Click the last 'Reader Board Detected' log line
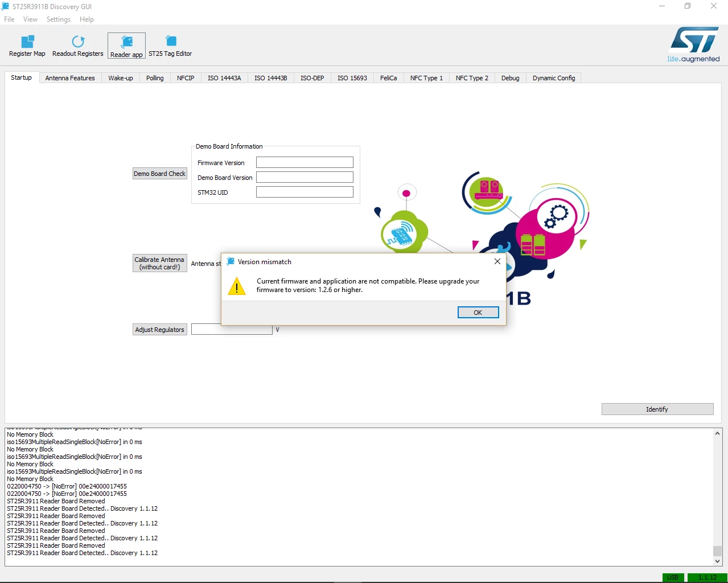 pos(82,553)
